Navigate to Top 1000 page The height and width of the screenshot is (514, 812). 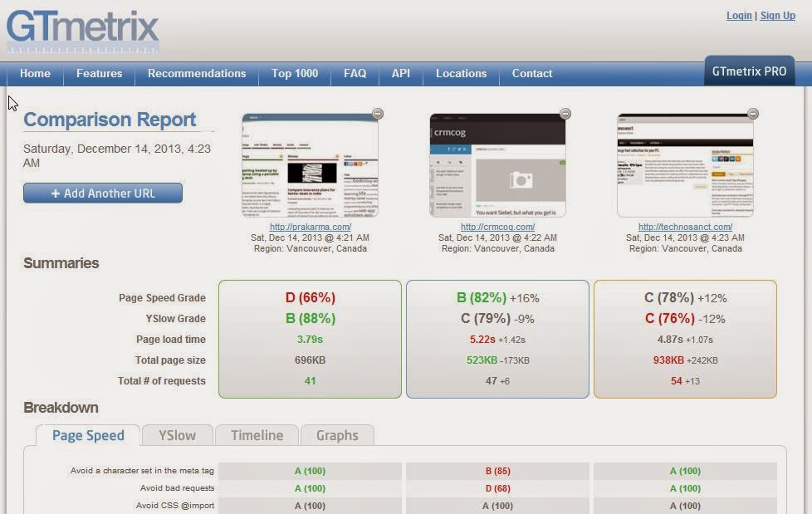pyautogui.click(x=295, y=74)
